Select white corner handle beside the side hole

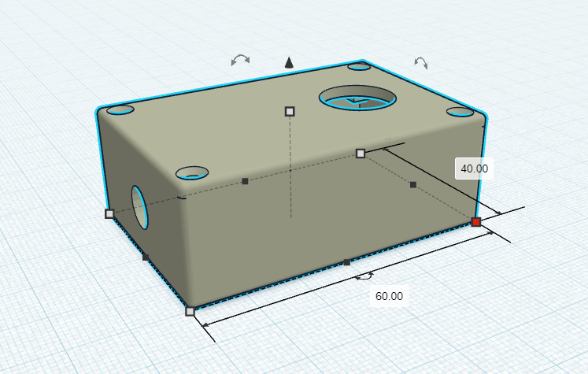click(x=109, y=214)
